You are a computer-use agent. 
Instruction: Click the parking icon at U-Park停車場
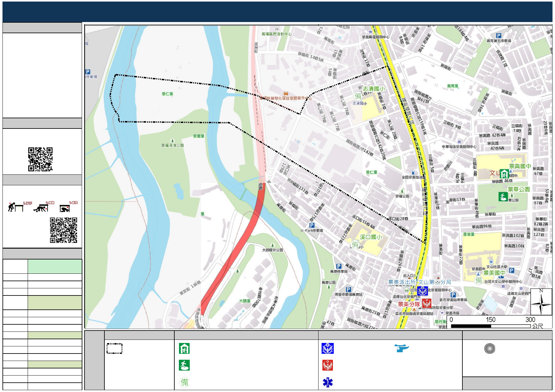[x=312, y=225]
